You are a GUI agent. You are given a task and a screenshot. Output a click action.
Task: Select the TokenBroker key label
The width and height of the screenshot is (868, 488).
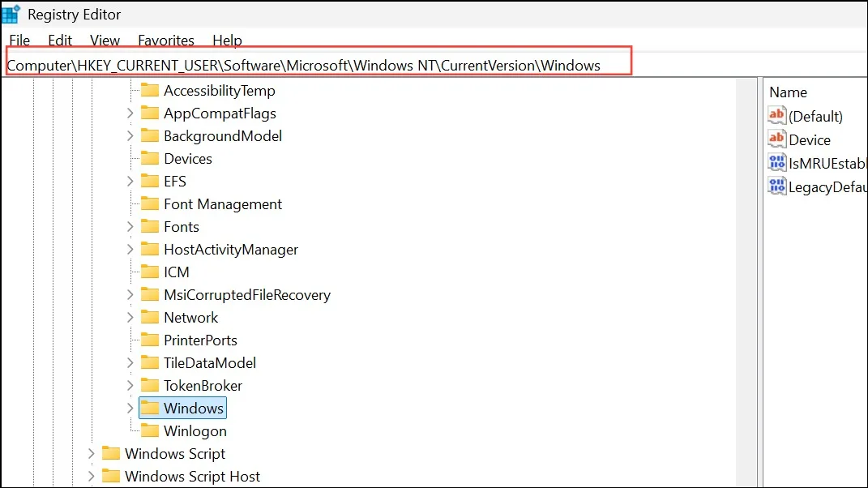(x=203, y=386)
